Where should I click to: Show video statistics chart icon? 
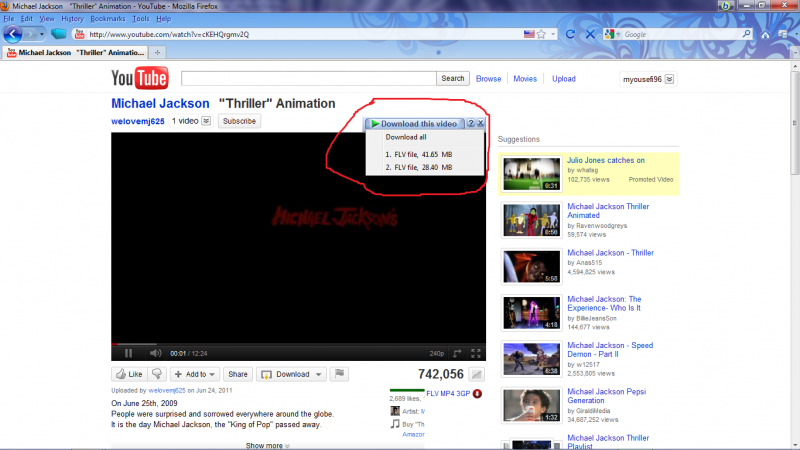477,374
